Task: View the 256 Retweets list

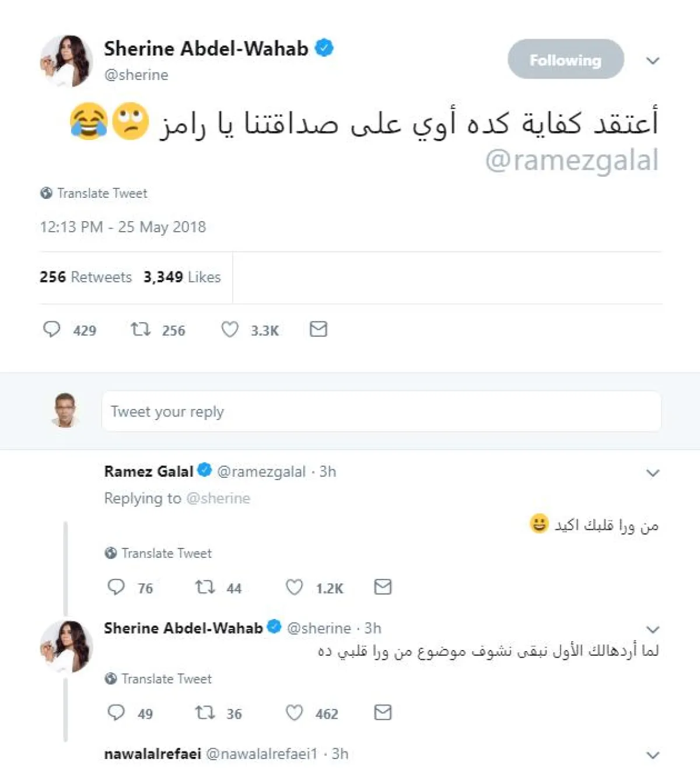Action: 86,277
